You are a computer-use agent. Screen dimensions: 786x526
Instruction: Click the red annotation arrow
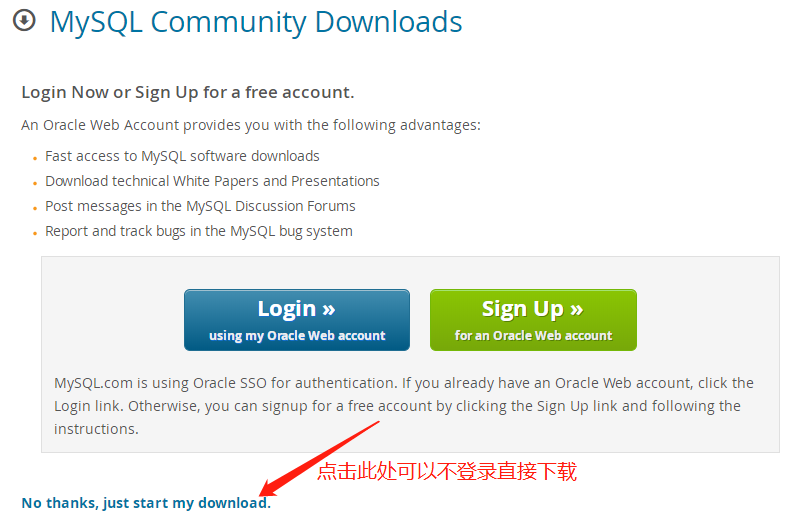[x=319, y=458]
